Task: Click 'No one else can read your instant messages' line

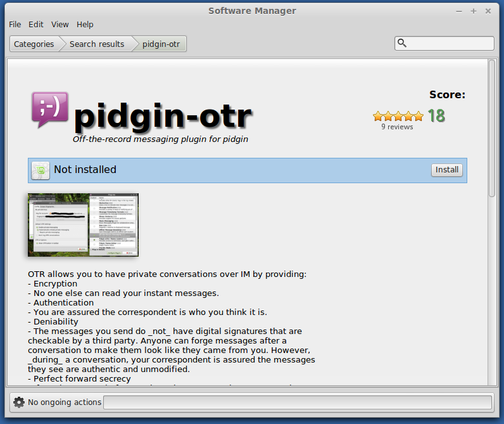Action: (123, 293)
